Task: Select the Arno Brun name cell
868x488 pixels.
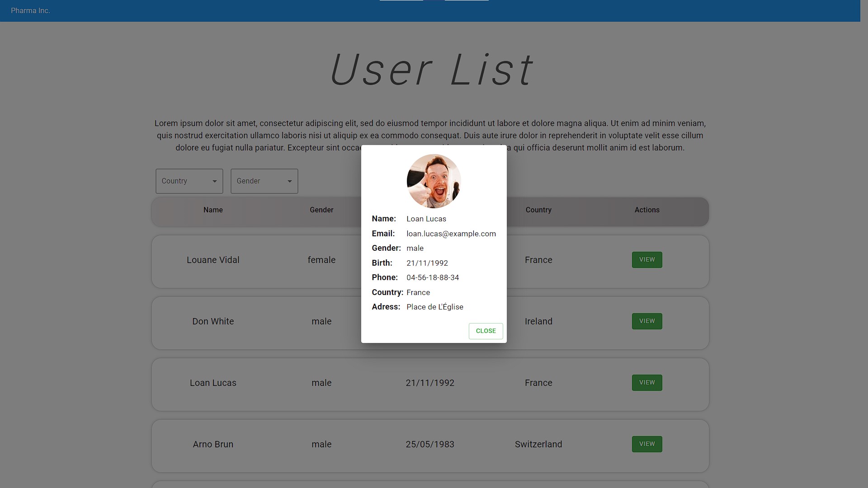Action: [x=213, y=444]
